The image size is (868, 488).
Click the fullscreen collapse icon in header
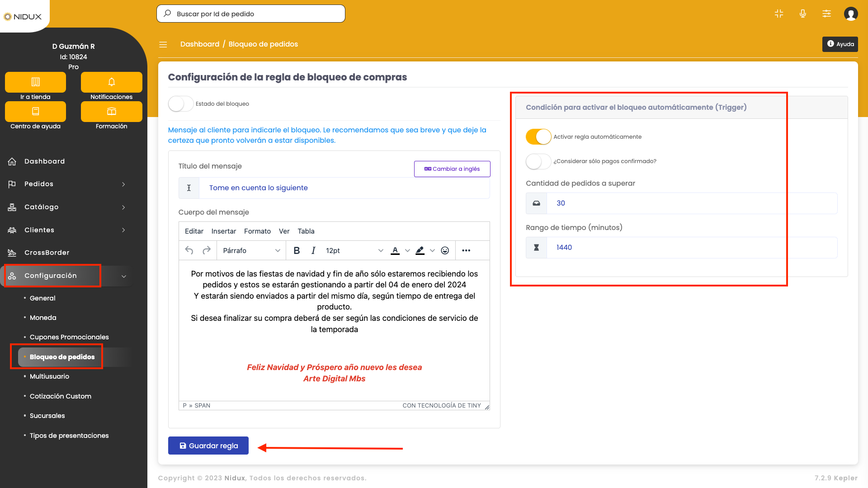[778, 14]
